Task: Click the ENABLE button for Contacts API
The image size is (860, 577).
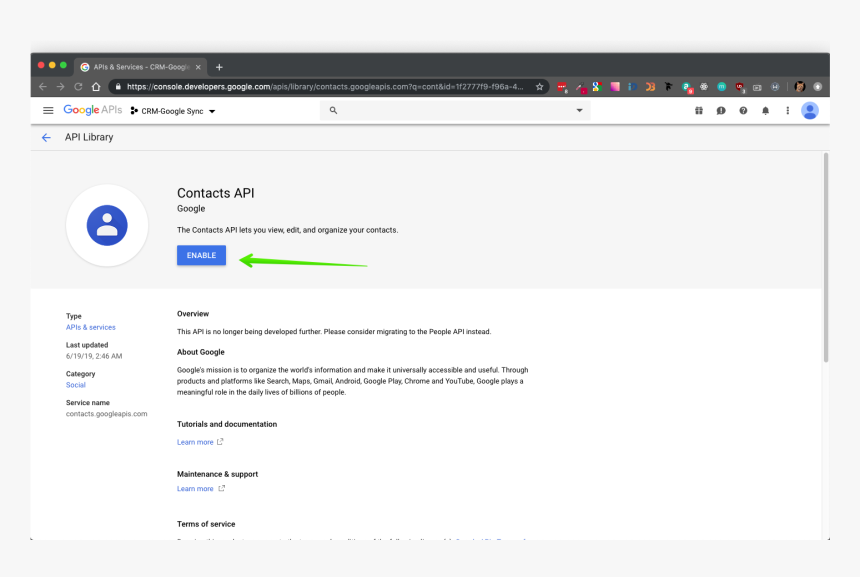Action: tap(201, 255)
